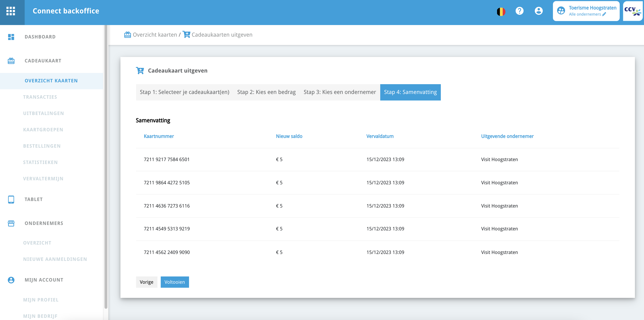Click the Ondernemers shop icon

tap(11, 223)
